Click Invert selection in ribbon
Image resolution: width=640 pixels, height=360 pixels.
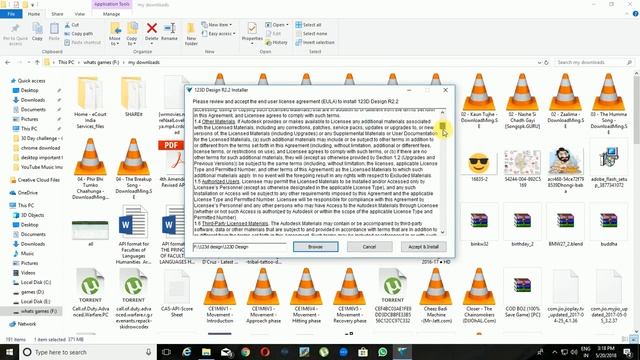click(x=315, y=42)
